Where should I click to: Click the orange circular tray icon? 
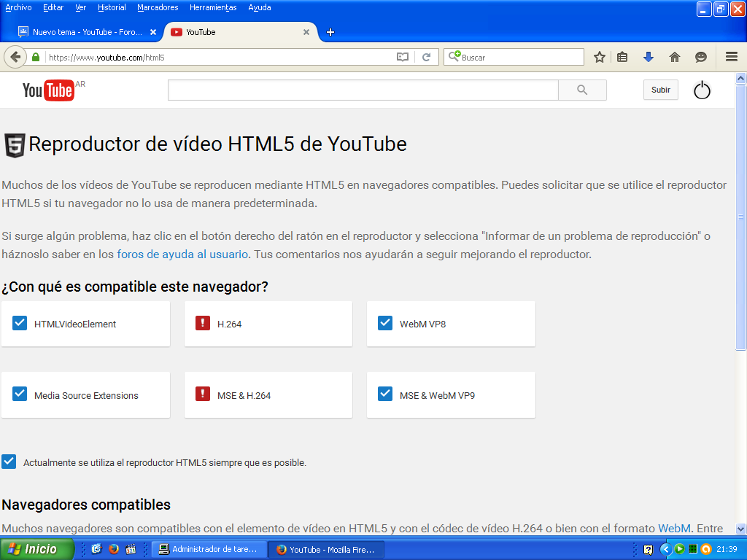[706, 549]
